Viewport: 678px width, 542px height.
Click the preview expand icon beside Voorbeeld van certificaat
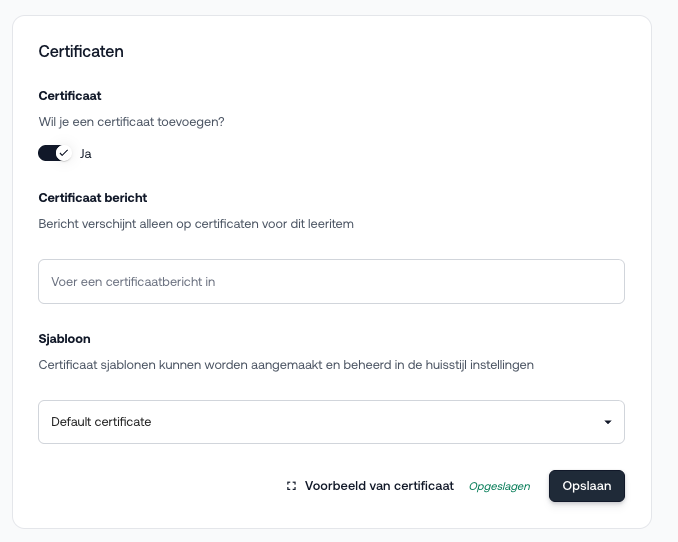coord(291,486)
